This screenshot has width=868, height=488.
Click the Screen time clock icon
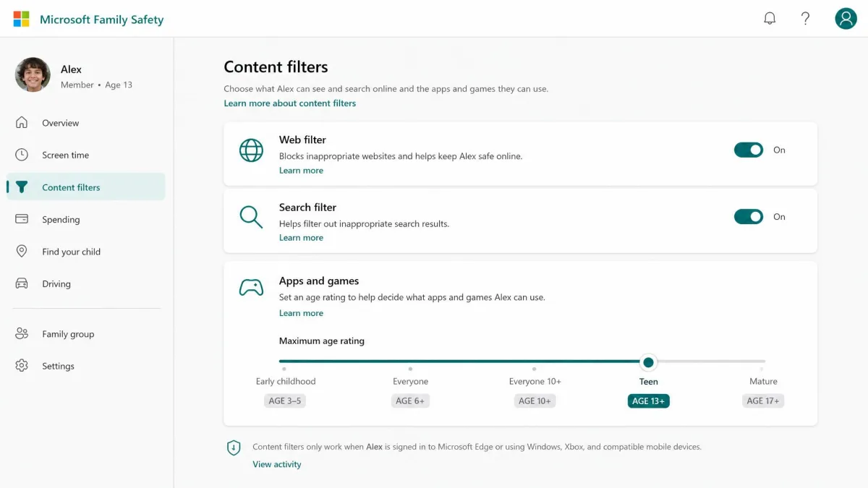22,155
